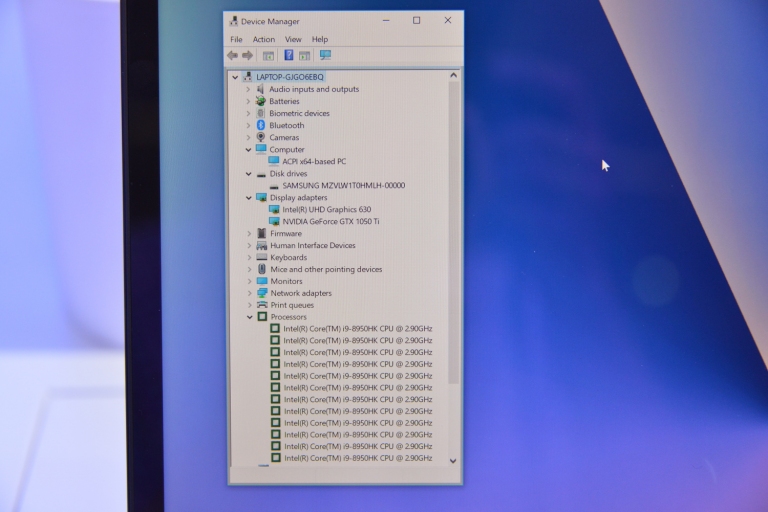Click the Monitors category icon

pyautogui.click(x=262, y=281)
